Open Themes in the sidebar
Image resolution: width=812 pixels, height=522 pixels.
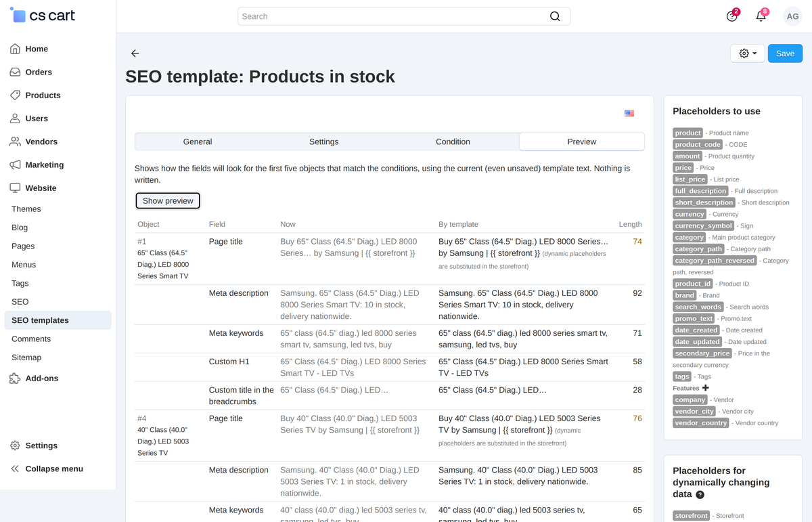pyautogui.click(x=26, y=209)
